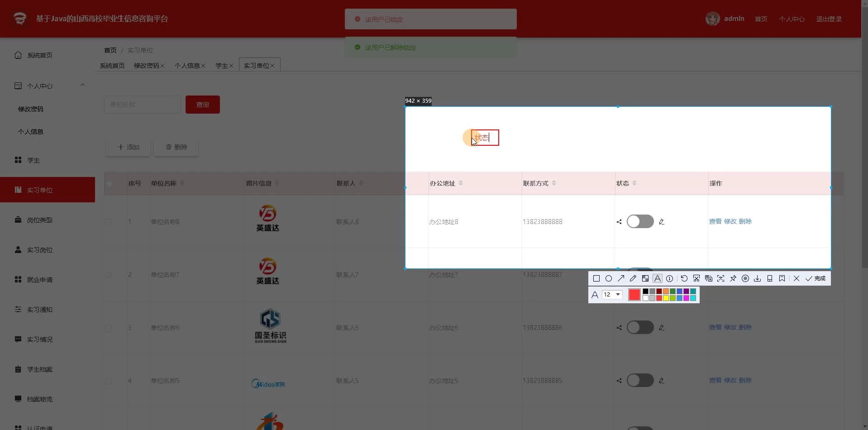Pick the magenta color swatch
Viewport: 868px width, 430px height.
tap(686, 298)
